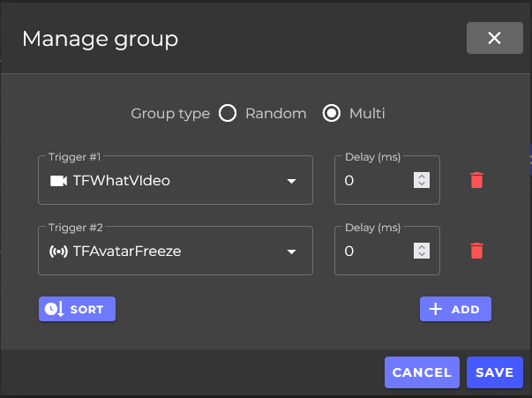Expand the Trigger #1 dropdown arrow
Viewport: 532px width, 398px height.
[291, 181]
